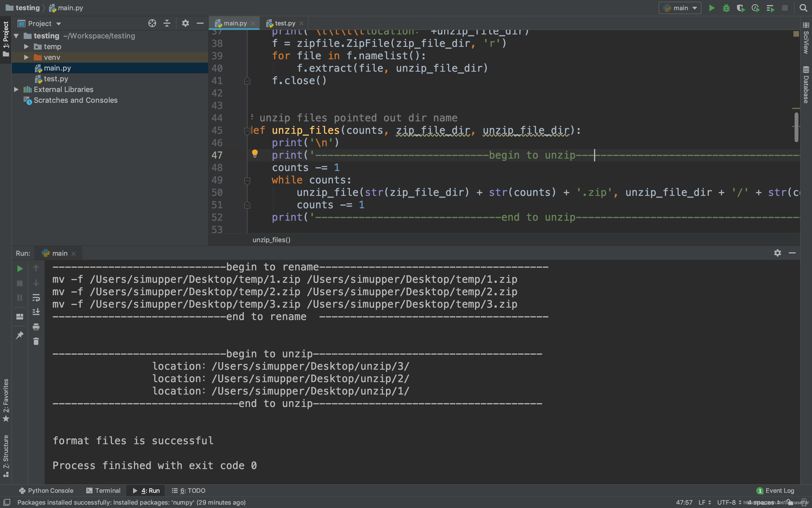This screenshot has width=812, height=508.
Task: Collapse the unzip_files function fold at line 45
Action: click(x=247, y=131)
